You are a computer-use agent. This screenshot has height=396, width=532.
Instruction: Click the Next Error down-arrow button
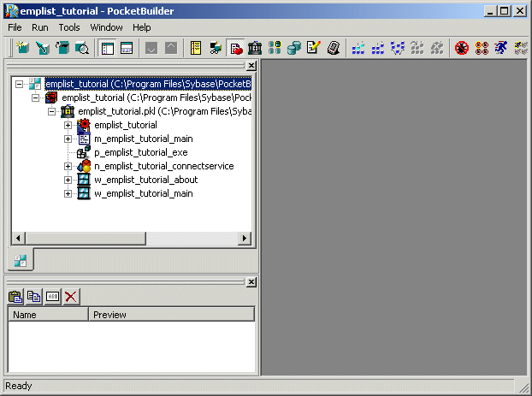tap(151, 48)
